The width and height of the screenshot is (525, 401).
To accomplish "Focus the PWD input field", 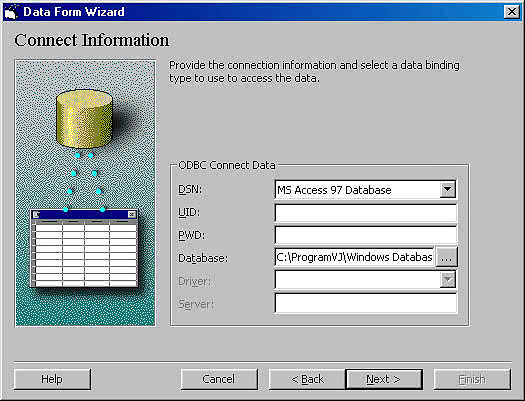I will 366,235.
